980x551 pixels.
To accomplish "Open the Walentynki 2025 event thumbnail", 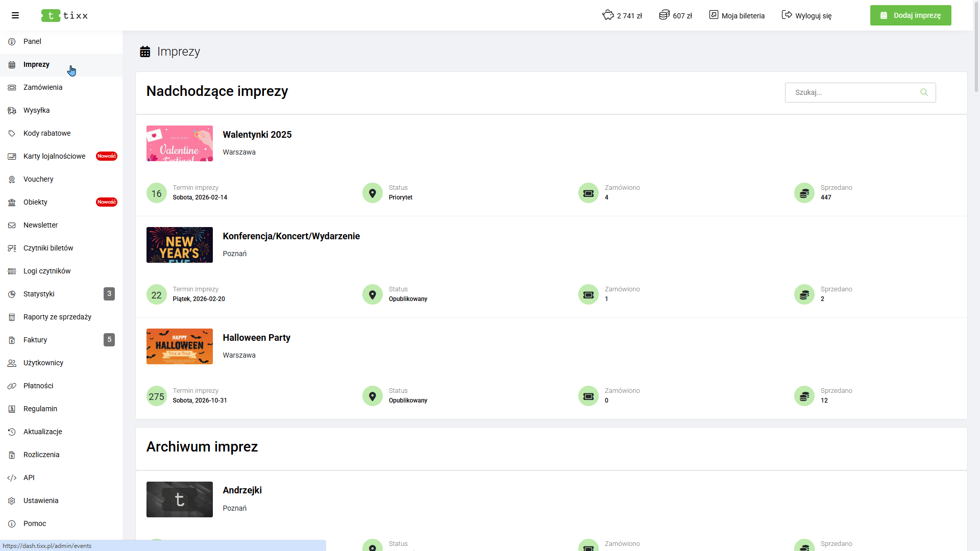I will point(180,143).
